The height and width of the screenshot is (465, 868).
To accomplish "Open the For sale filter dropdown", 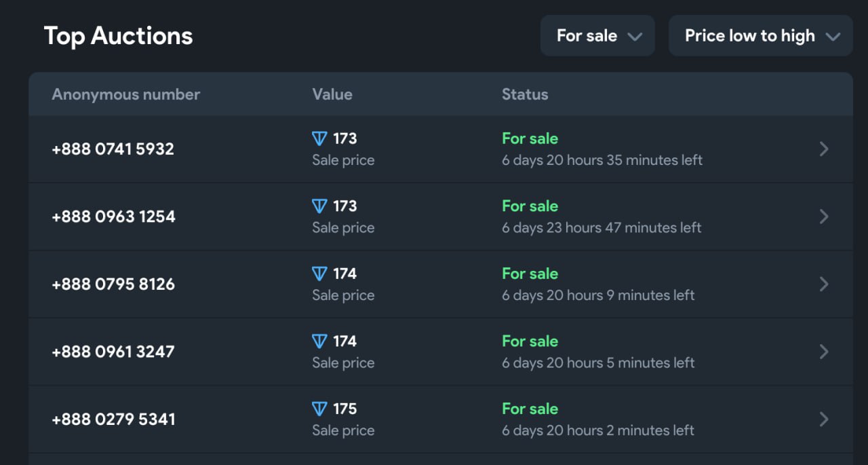I will (x=597, y=36).
